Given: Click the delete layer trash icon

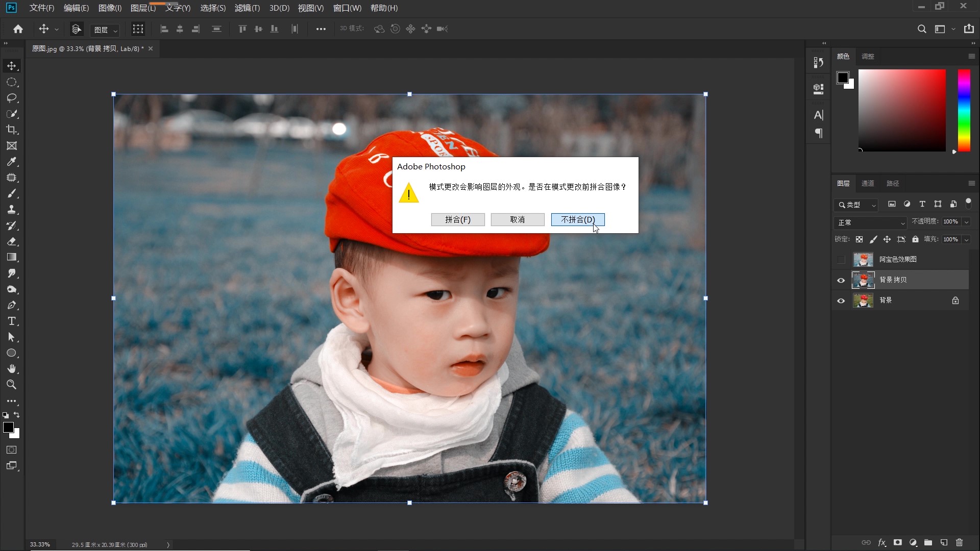Looking at the screenshot, I should pyautogui.click(x=959, y=542).
